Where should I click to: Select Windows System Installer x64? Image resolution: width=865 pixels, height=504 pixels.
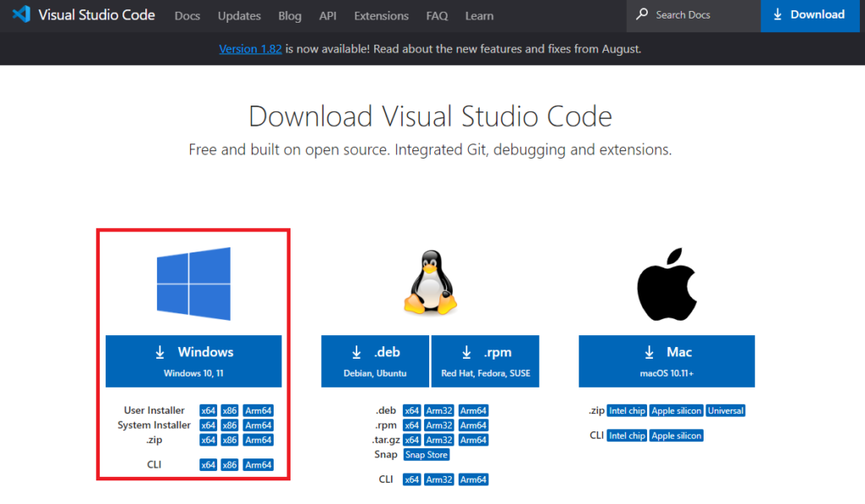208,425
